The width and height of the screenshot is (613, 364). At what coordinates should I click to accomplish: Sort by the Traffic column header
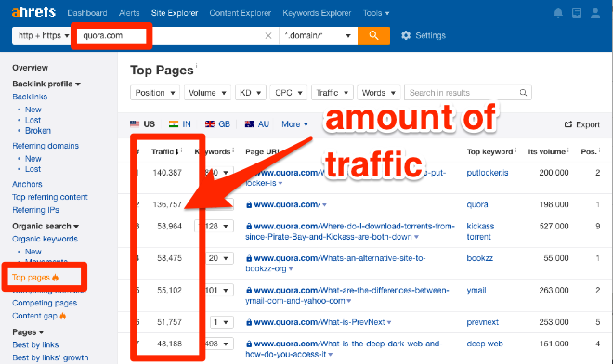click(x=165, y=151)
